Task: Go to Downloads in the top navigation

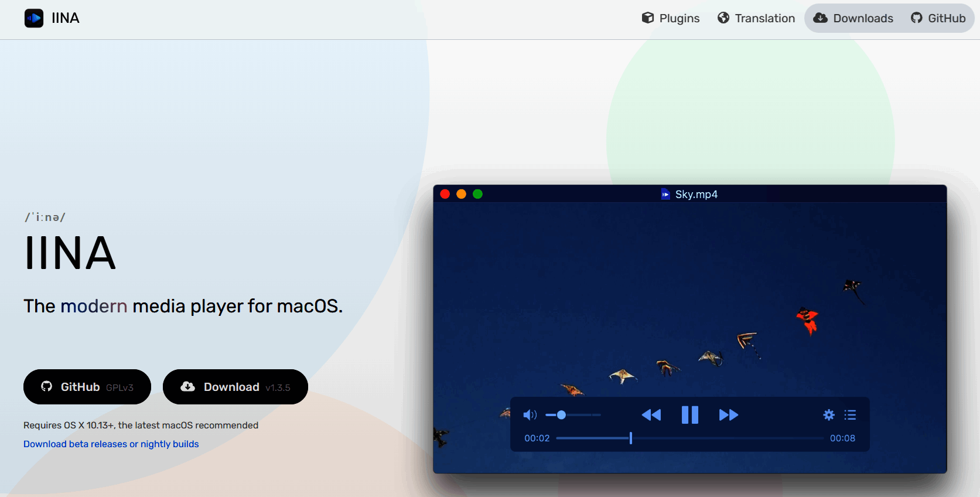Action: point(853,18)
